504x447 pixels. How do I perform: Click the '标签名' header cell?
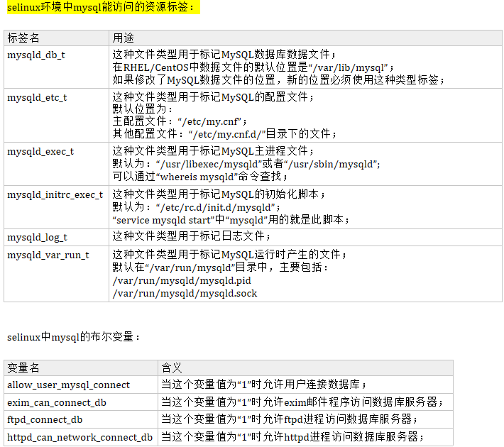point(56,38)
